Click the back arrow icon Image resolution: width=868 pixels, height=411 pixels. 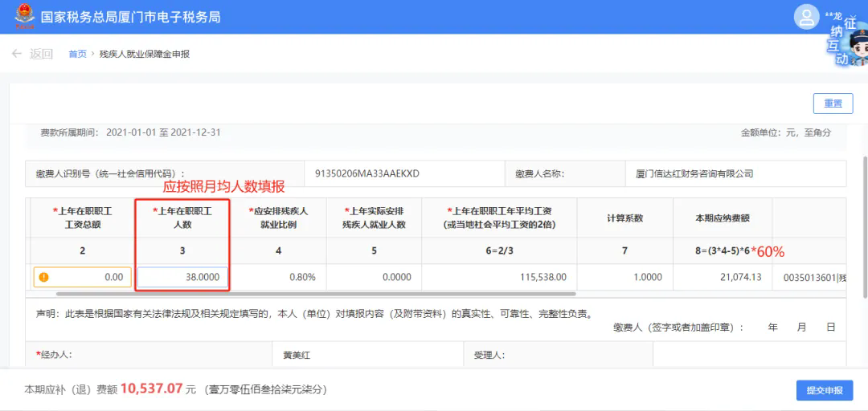pyautogui.click(x=17, y=54)
